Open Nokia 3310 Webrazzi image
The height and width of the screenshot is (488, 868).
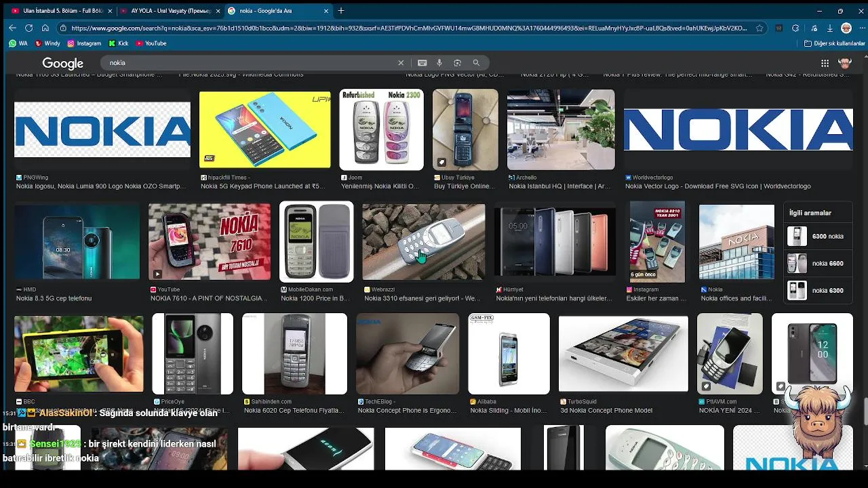(x=424, y=241)
